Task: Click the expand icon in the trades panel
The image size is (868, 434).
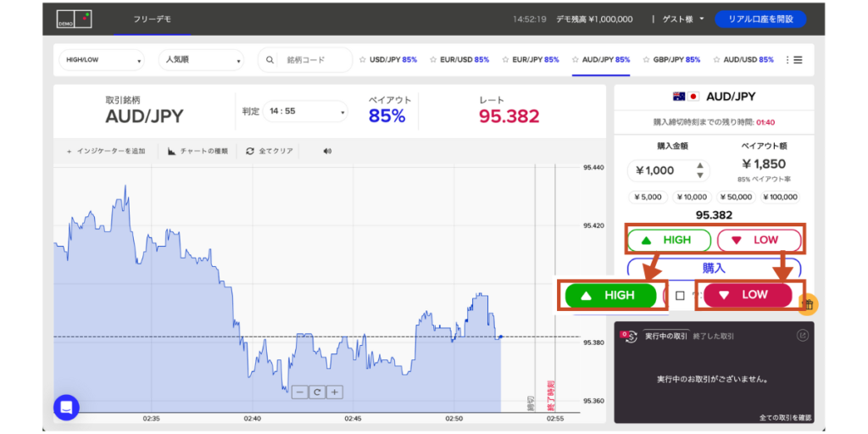Action: click(802, 336)
